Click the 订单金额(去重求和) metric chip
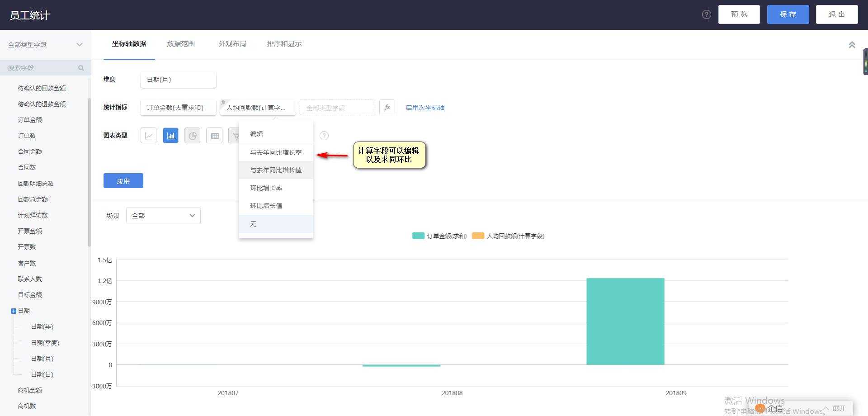Image resolution: width=868 pixels, height=416 pixels. coord(178,108)
